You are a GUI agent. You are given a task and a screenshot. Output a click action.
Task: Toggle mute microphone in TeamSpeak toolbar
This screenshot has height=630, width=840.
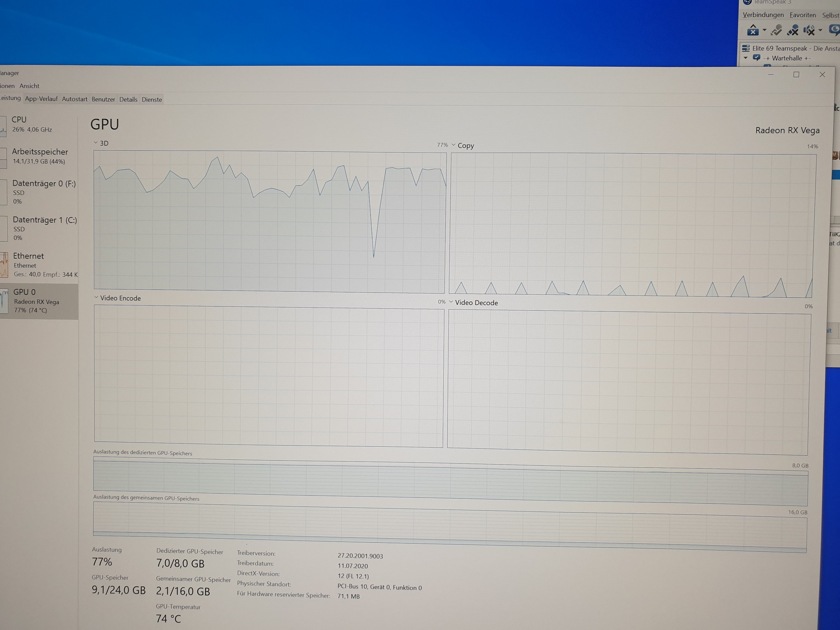793,30
